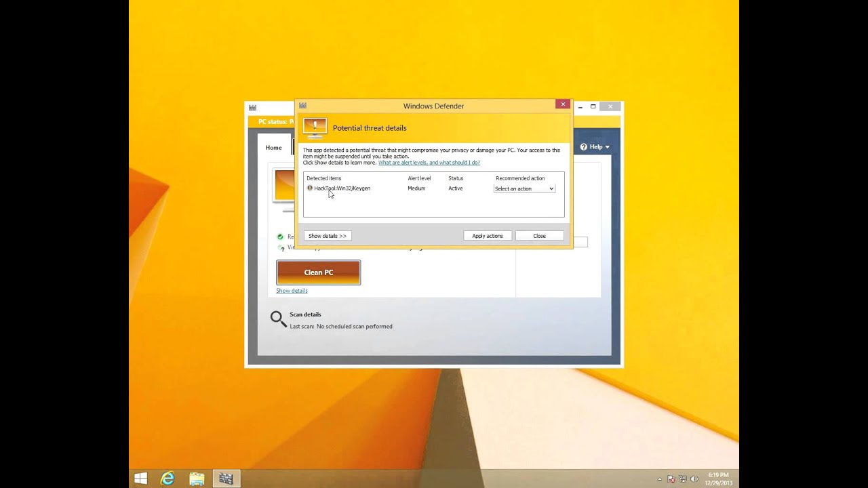
Task: Maximize the main Windows Defender window
Action: (x=593, y=106)
